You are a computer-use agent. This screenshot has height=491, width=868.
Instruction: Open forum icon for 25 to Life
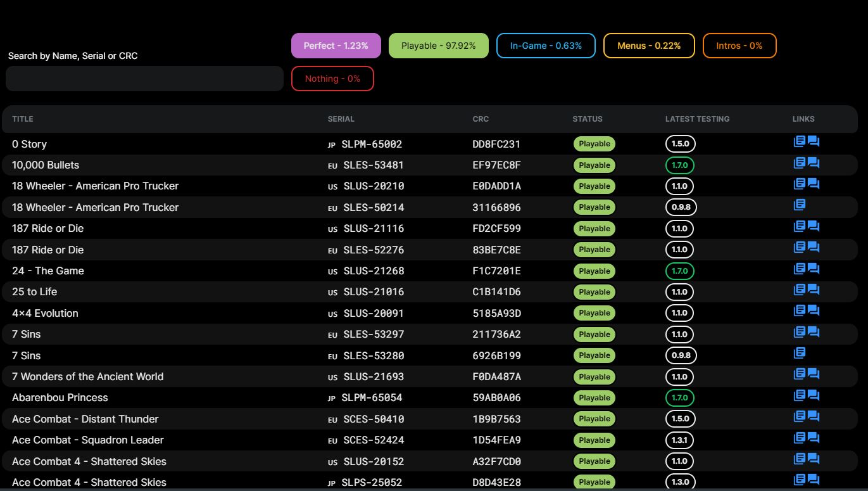[814, 290]
